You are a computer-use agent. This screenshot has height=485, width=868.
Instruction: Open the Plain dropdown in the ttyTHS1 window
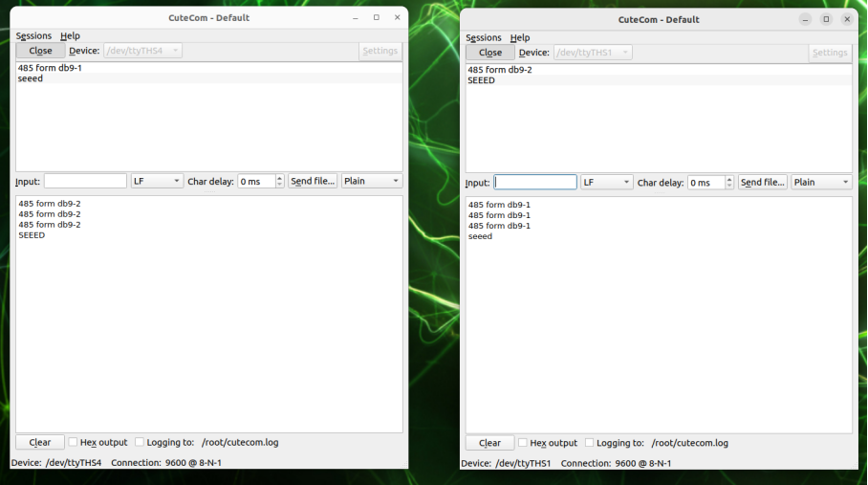click(821, 183)
